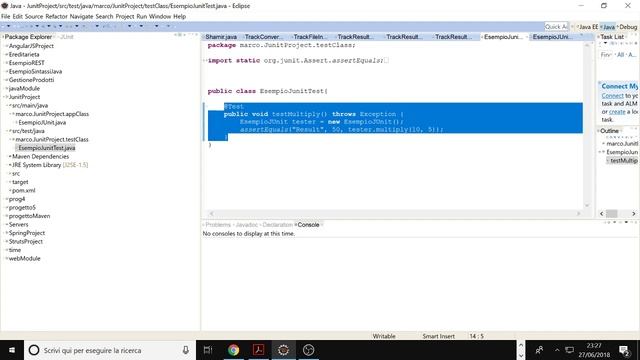Open EsempioJUnit.java in Package Explorer
Viewport: 640px width, 360px height.
pyautogui.click(x=42, y=123)
